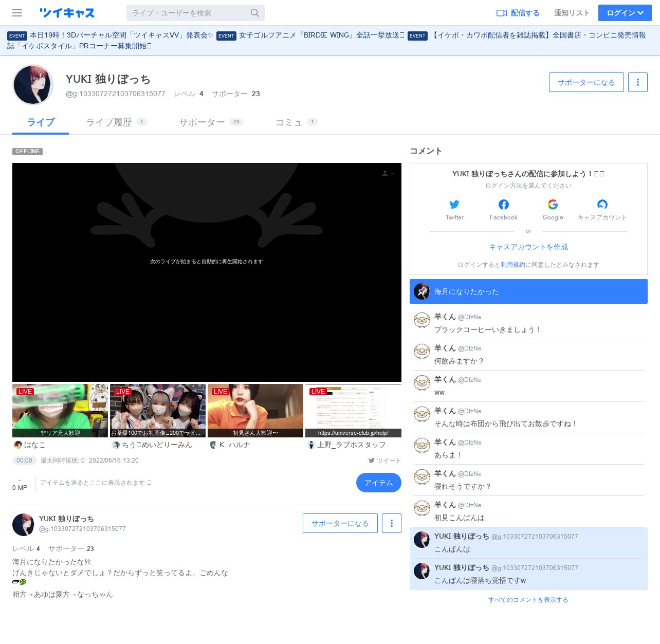This screenshot has height=644, width=660.
Task: Click the small avatar next to 上野_ラブホスタッフ
Action: [311, 445]
